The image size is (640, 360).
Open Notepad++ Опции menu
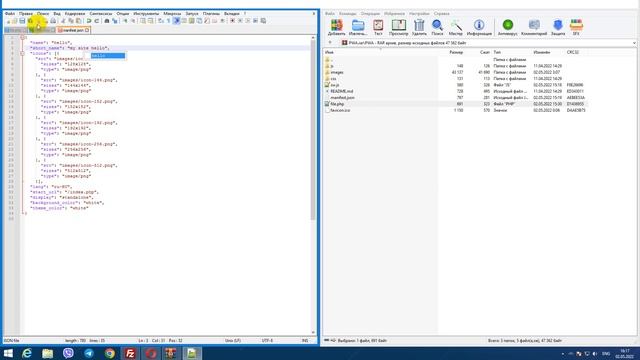(x=123, y=13)
